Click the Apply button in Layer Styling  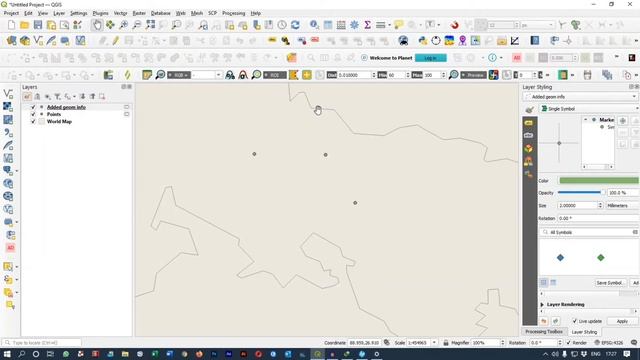(x=622, y=321)
